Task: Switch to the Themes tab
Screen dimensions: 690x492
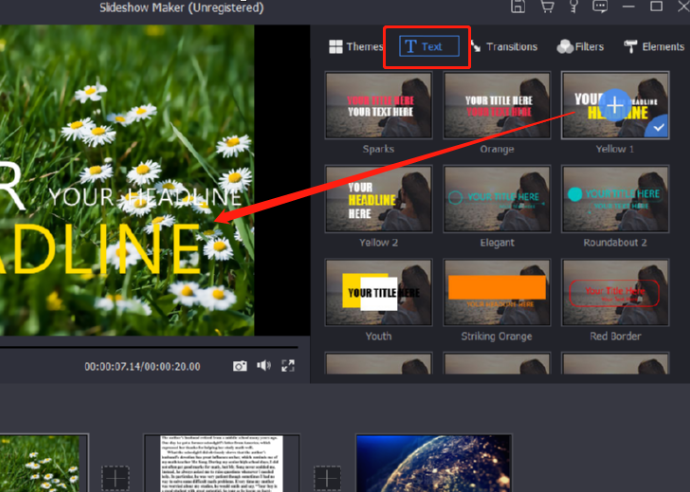Action: pyautogui.click(x=356, y=47)
